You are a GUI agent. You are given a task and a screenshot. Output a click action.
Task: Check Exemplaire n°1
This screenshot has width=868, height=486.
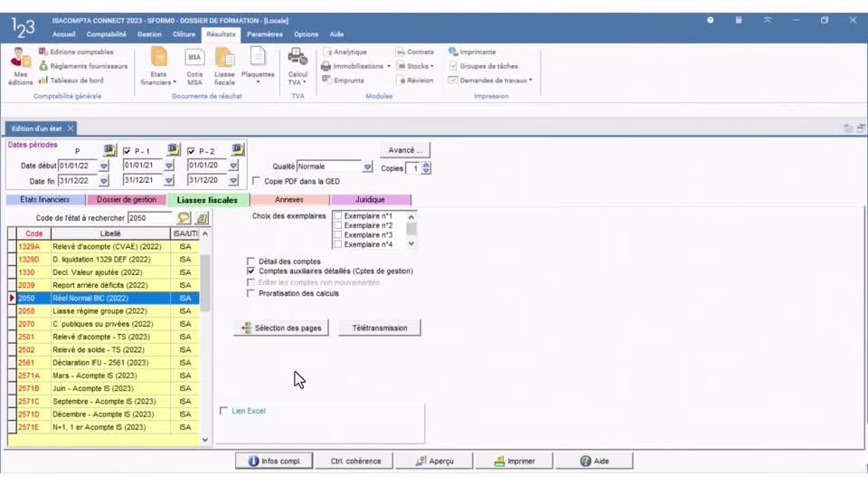[337, 216]
